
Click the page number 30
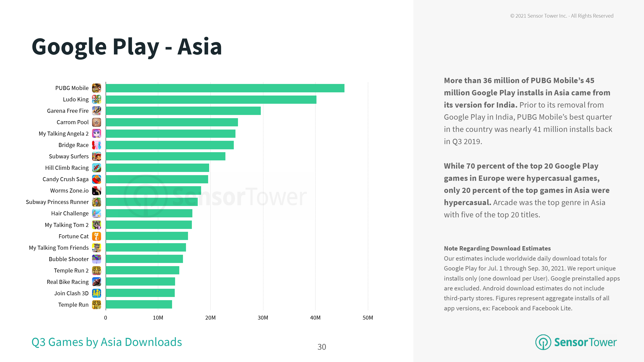(322, 347)
